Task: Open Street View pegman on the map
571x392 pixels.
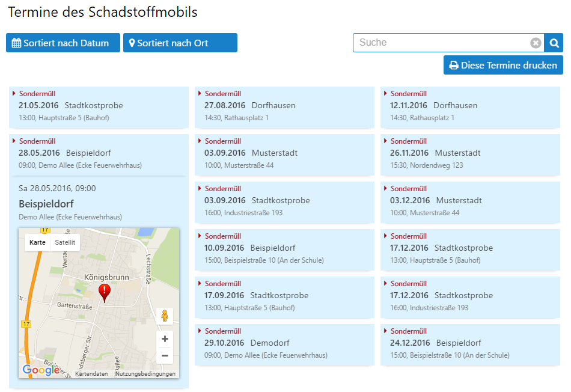Action: coord(165,316)
